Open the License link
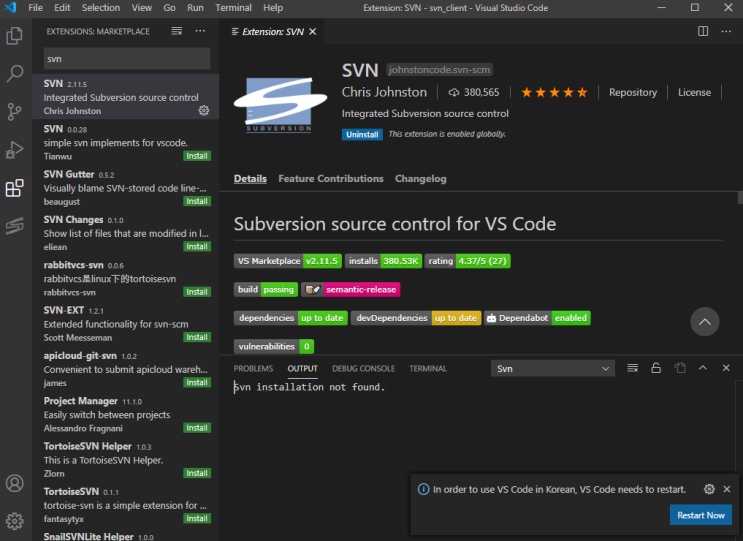743x541 pixels. coord(694,92)
